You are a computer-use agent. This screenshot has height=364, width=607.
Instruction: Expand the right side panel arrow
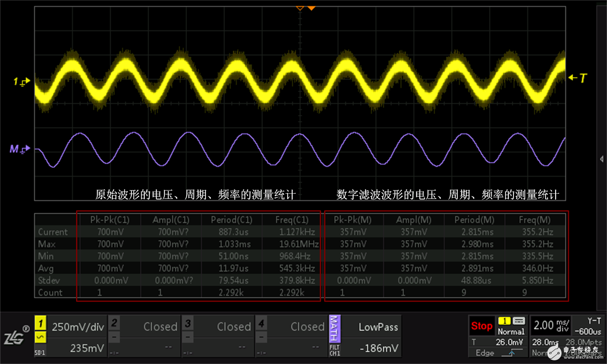[x=602, y=159]
